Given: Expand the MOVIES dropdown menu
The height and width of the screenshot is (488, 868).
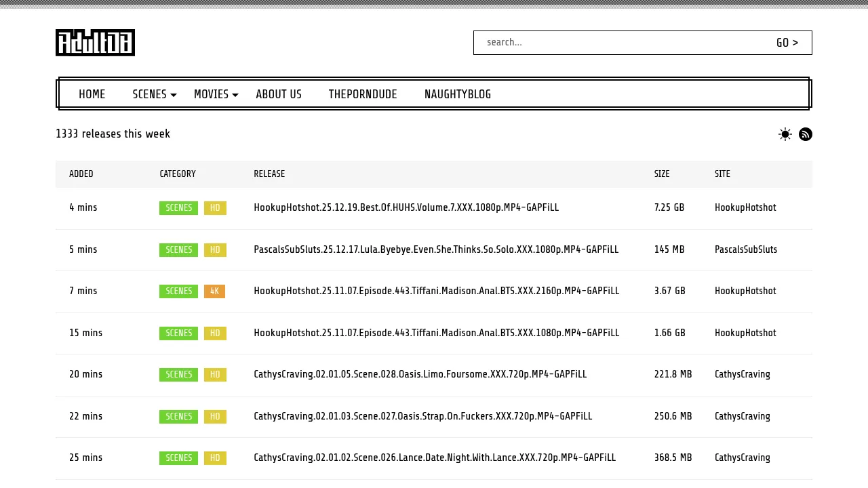Looking at the screenshot, I should coord(216,94).
